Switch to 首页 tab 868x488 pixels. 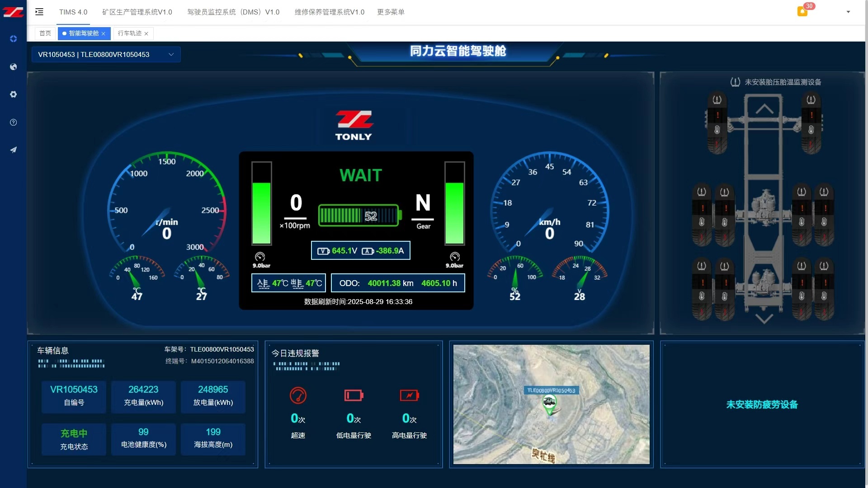point(45,33)
